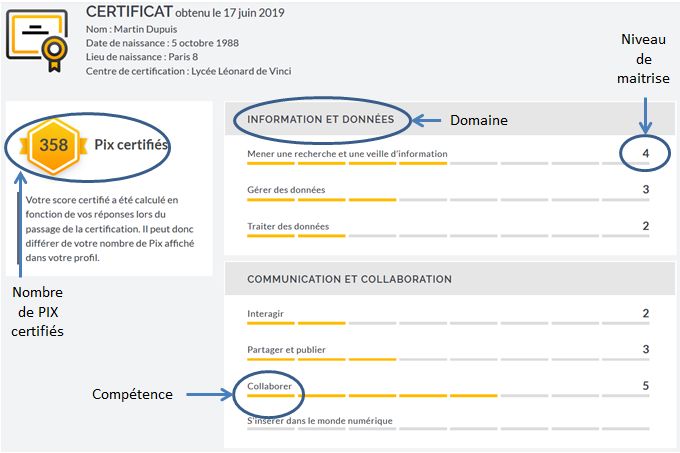Click the 'Votre score certifié a été calculé' paragraph
The image size is (680, 453).
click(110, 229)
